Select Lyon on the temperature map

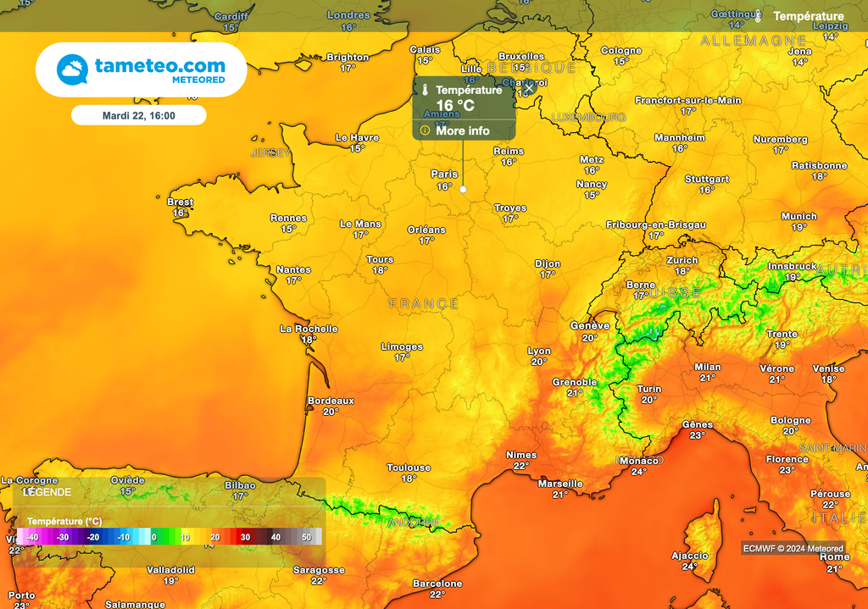[539, 351]
